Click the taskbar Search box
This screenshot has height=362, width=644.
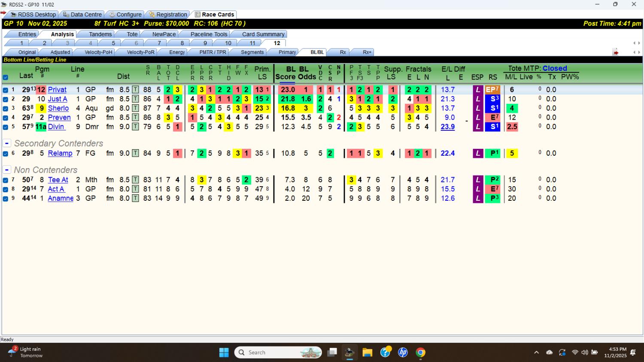click(278, 353)
